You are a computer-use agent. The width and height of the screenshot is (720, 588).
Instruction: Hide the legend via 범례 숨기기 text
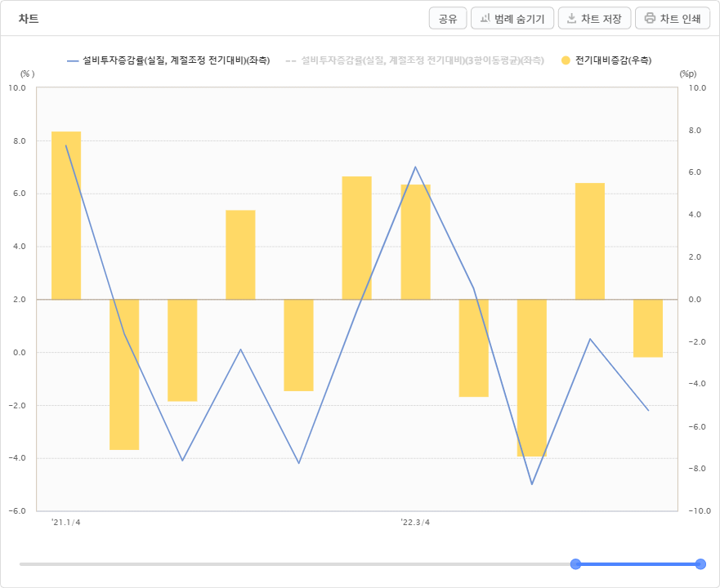[x=519, y=19]
